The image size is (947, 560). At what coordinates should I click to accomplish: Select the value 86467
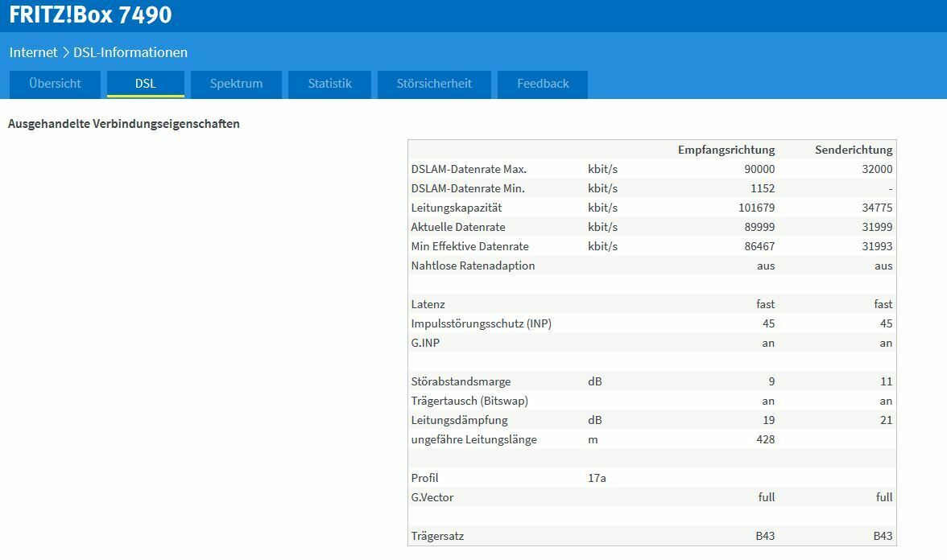(x=759, y=246)
